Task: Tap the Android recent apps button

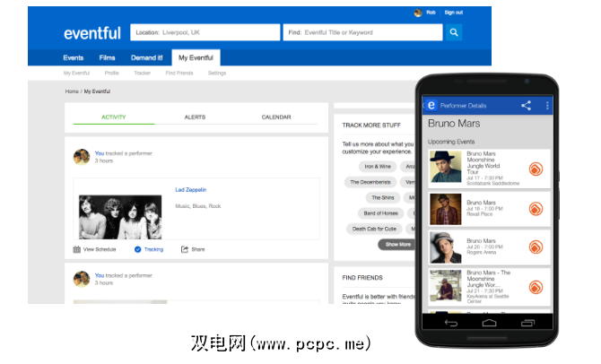Action: pos(527,324)
